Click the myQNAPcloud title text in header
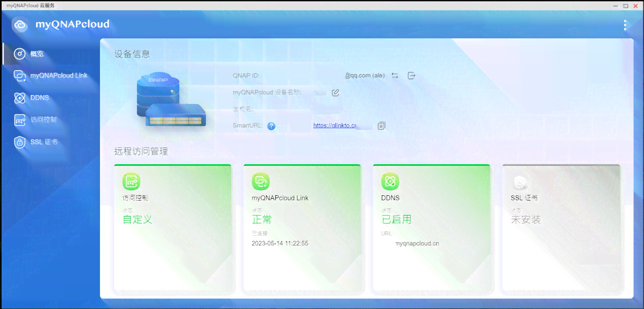This screenshot has width=644, height=309. [x=72, y=24]
